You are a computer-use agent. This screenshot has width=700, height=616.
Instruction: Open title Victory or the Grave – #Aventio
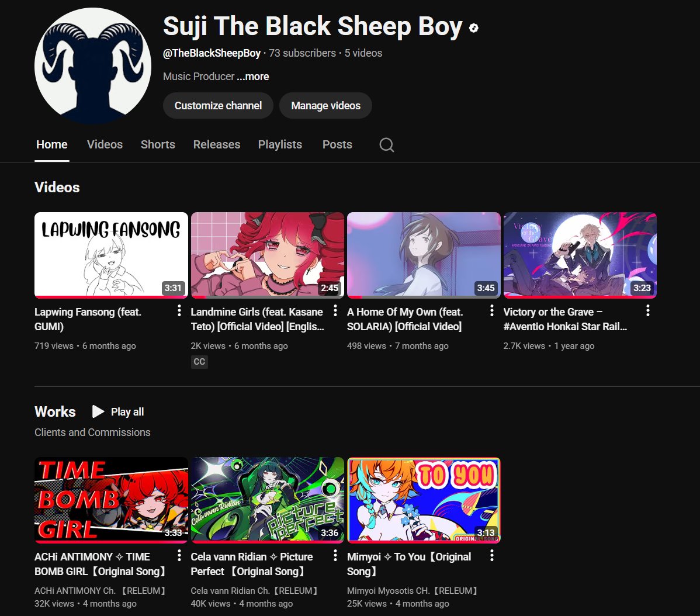point(565,319)
